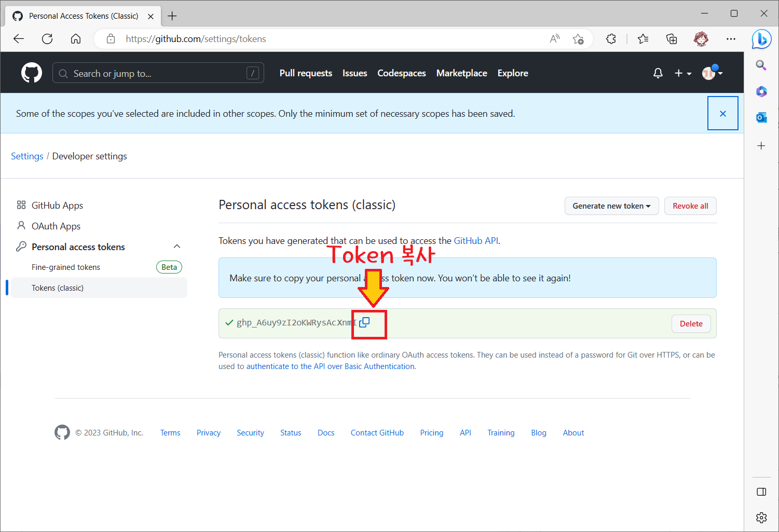
Task: Open the Contact GitHub footer link
Action: point(377,433)
